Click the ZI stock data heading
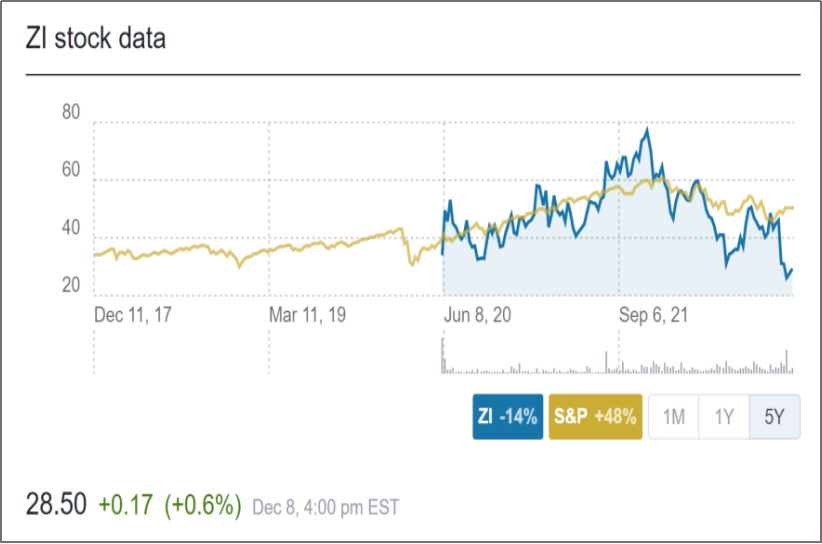The width and height of the screenshot is (822, 544). click(x=96, y=40)
